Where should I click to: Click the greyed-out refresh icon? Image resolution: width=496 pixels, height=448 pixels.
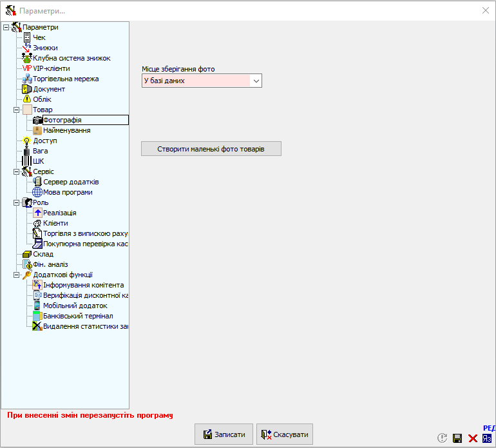coord(443,438)
